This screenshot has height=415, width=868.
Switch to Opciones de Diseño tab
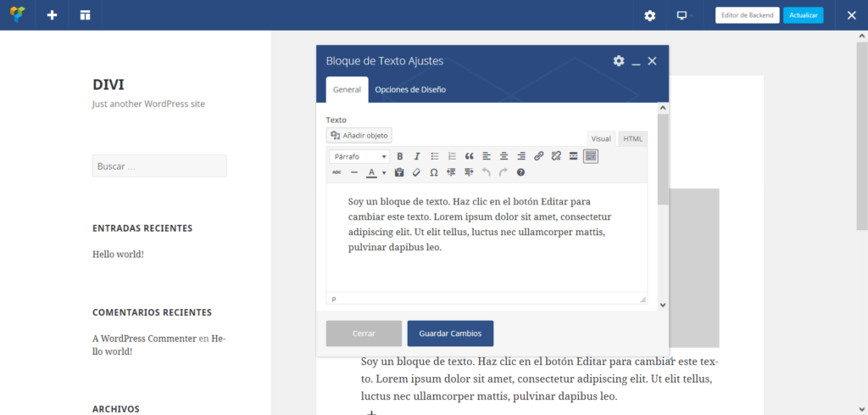[410, 89]
